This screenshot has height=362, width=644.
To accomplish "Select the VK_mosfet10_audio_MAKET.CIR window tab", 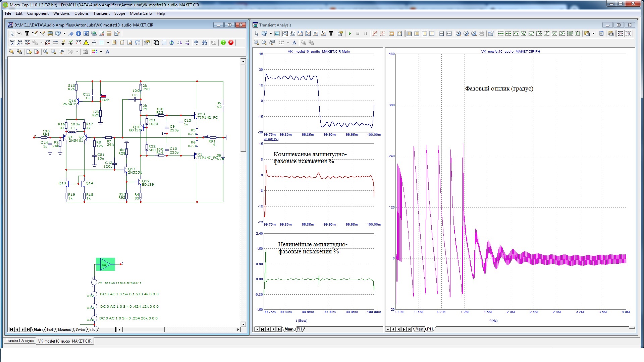I will (x=65, y=341).
